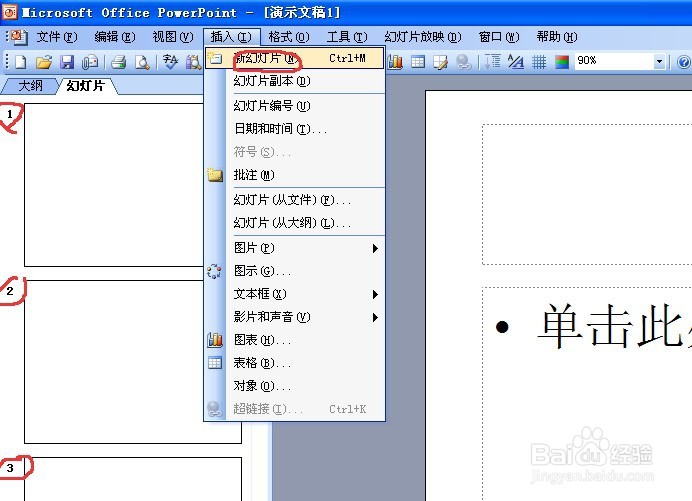Choose 批注(M) menu item

[294, 175]
